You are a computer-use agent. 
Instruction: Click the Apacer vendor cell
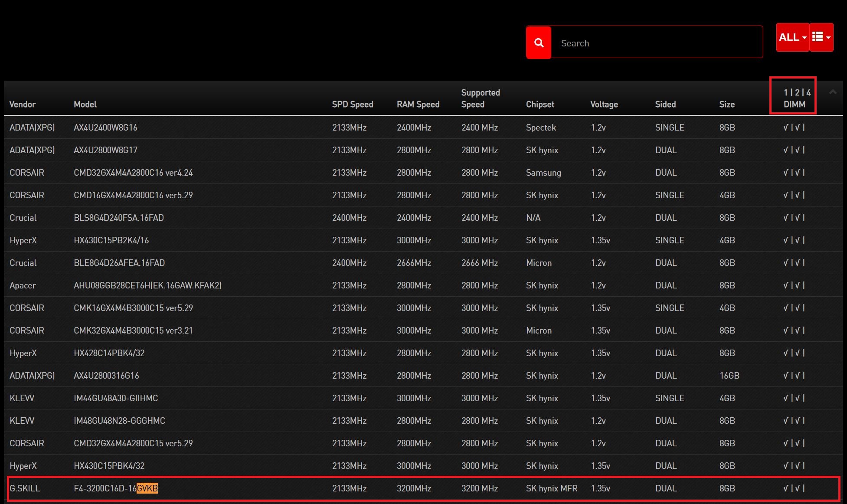[23, 285]
